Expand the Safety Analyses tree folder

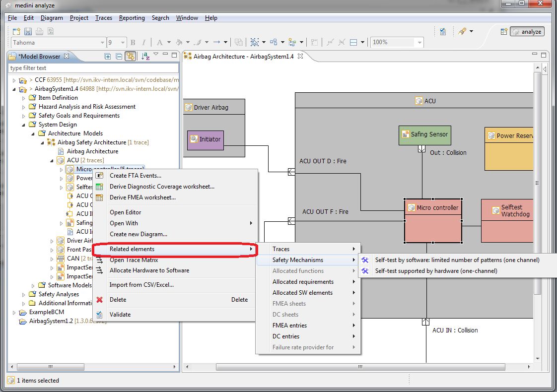point(24,294)
